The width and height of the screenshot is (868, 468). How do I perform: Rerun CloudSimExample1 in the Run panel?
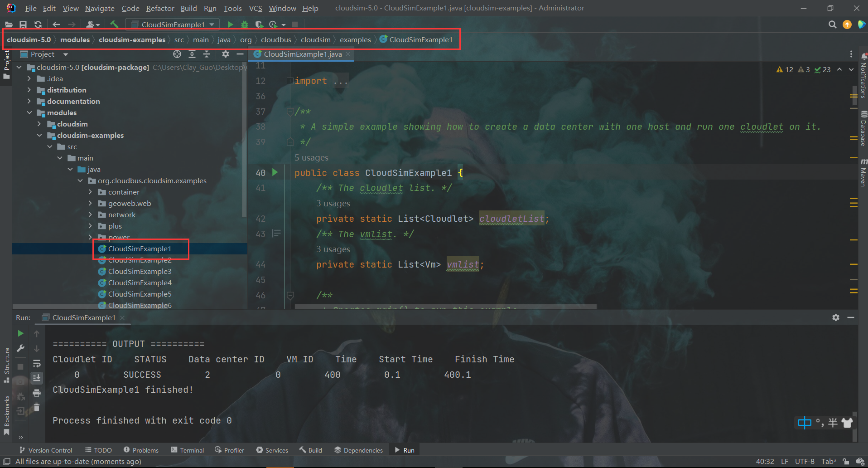tap(20, 333)
